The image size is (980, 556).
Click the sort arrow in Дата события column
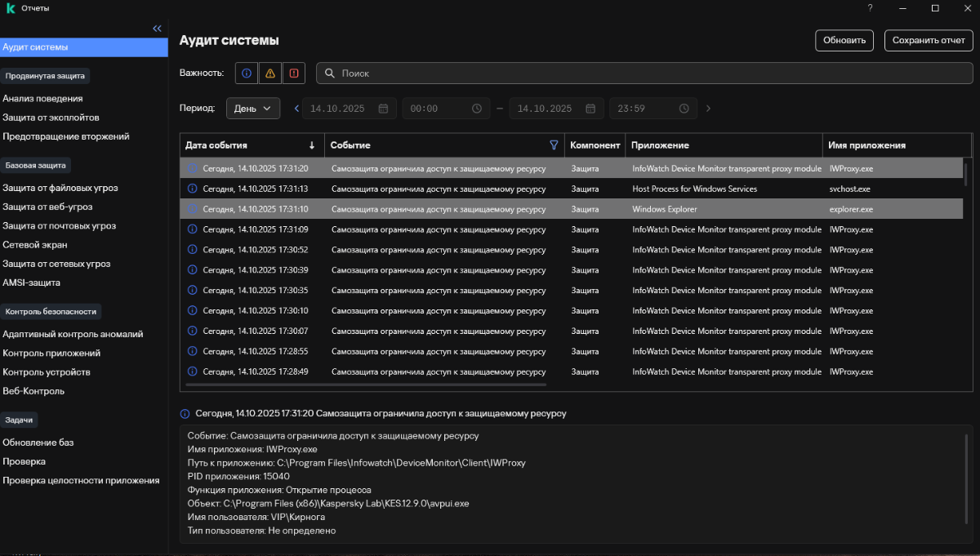312,145
